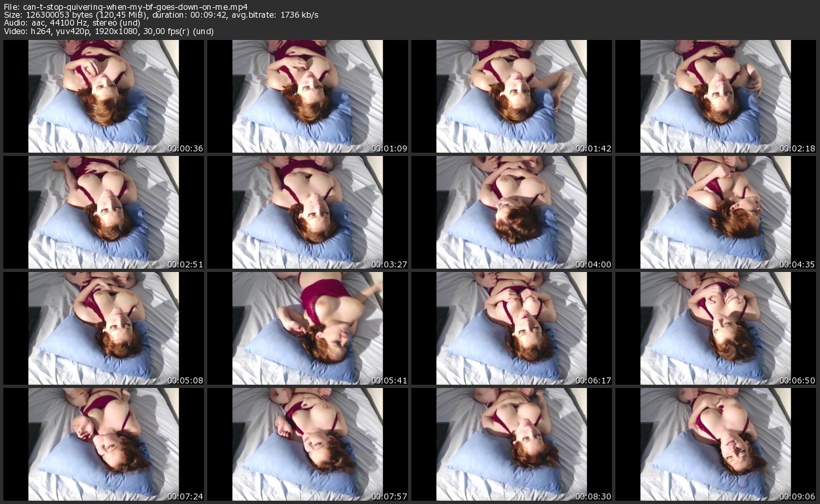Open the thumbnail at 00:01:42
The height and width of the screenshot is (504, 820).
512,96
